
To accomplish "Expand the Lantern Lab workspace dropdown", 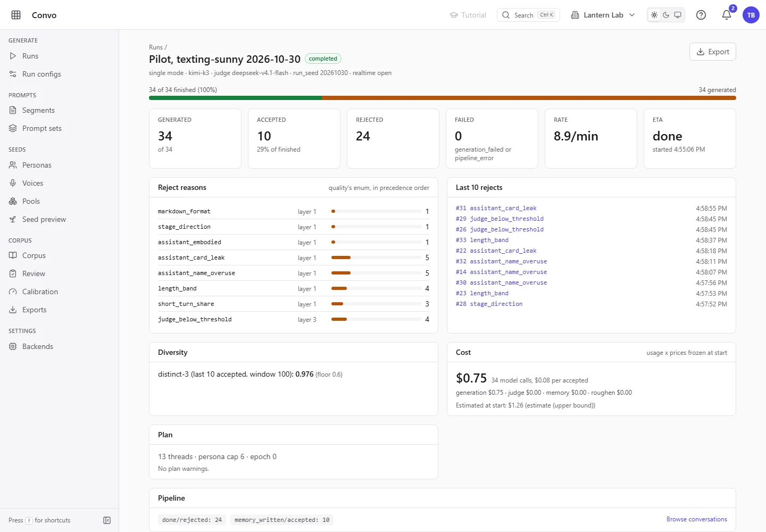I will tap(603, 15).
